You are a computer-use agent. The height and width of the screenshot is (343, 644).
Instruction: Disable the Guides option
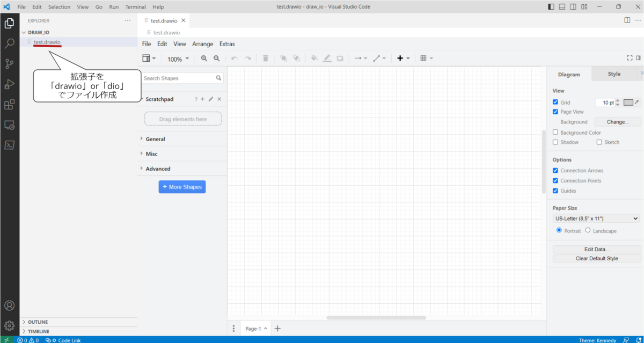pyautogui.click(x=555, y=191)
